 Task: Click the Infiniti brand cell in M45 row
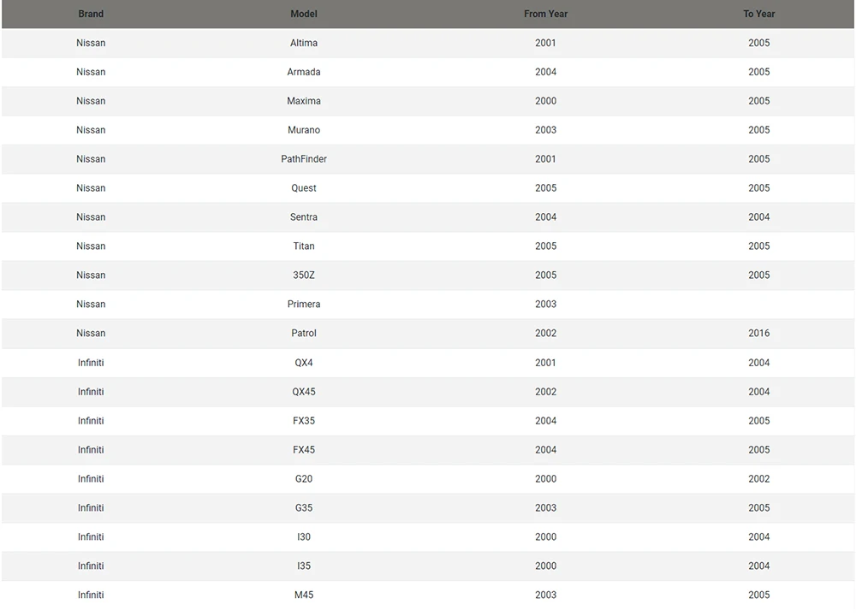91,595
